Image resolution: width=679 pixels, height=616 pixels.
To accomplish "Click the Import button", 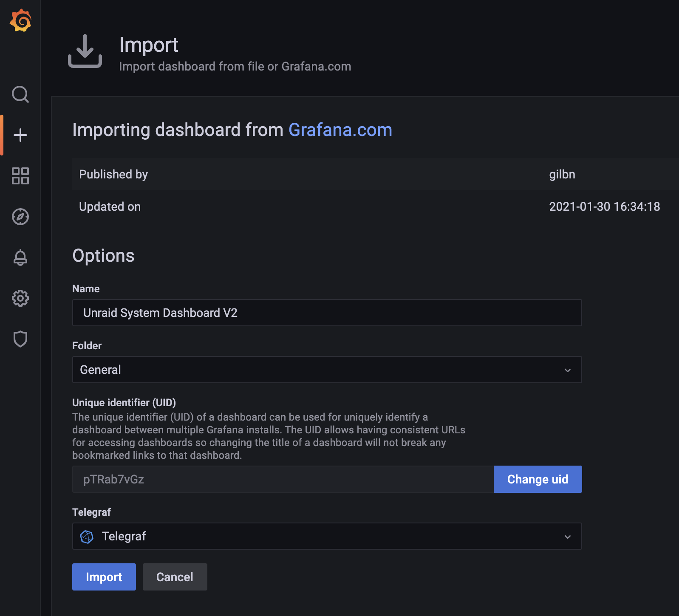I will (104, 577).
